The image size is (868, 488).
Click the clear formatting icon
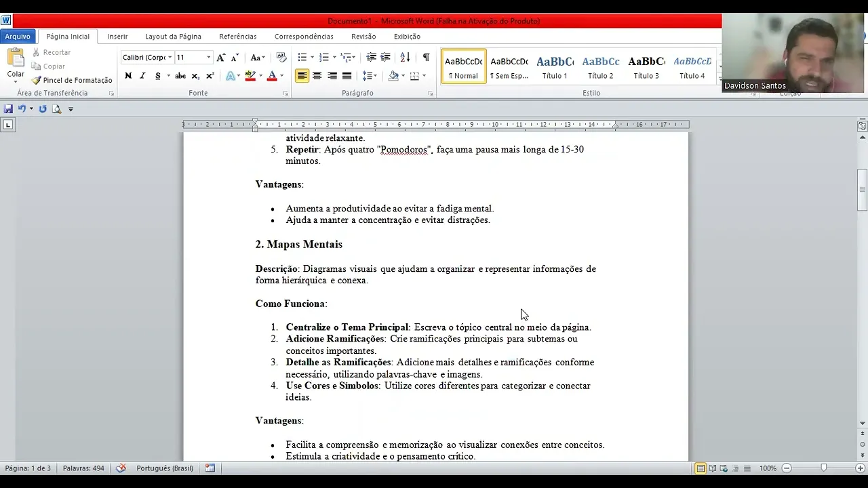coord(281,58)
